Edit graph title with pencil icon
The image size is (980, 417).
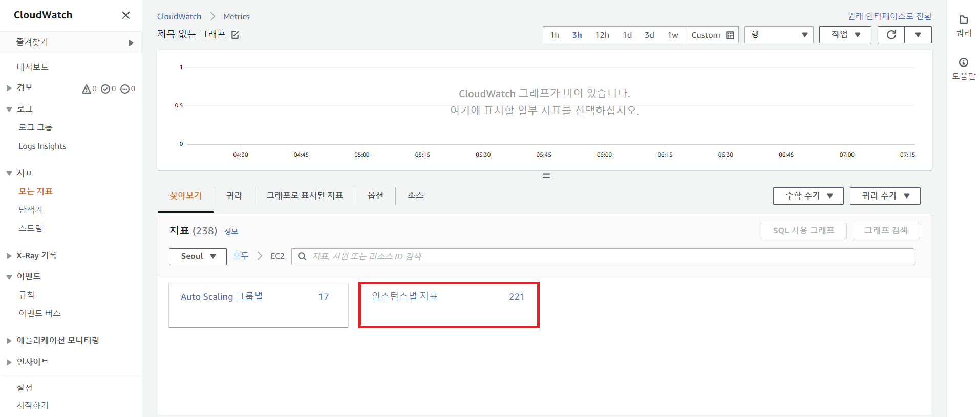235,35
